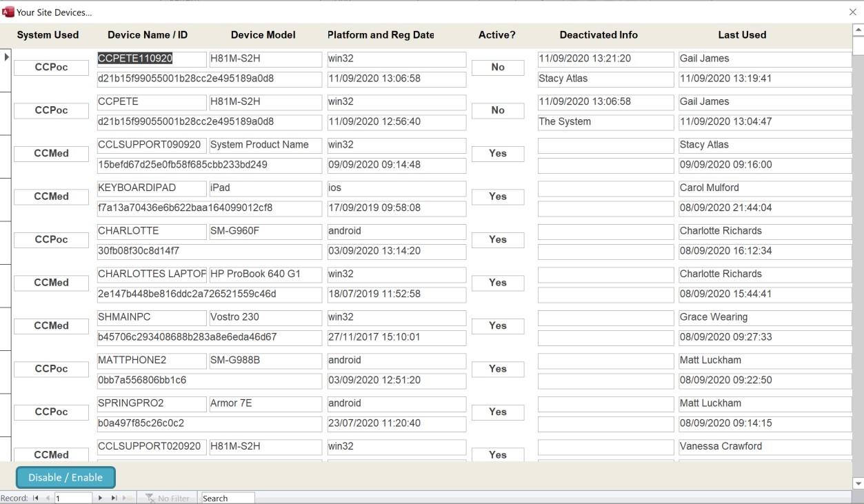This screenshot has width=864, height=504.
Task: Click the Access icon in the title bar
Action: [x=8, y=12]
